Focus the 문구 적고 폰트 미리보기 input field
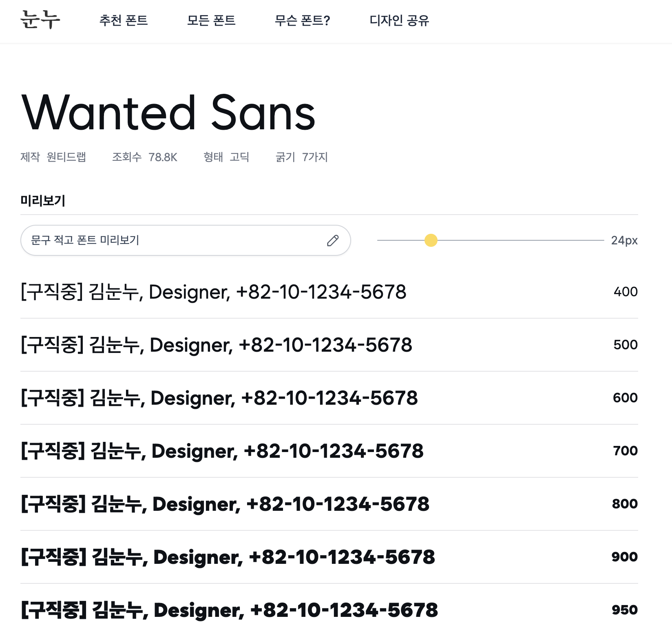Image resolution: width=672 pixels, height=634 pixels. point(186,240)
